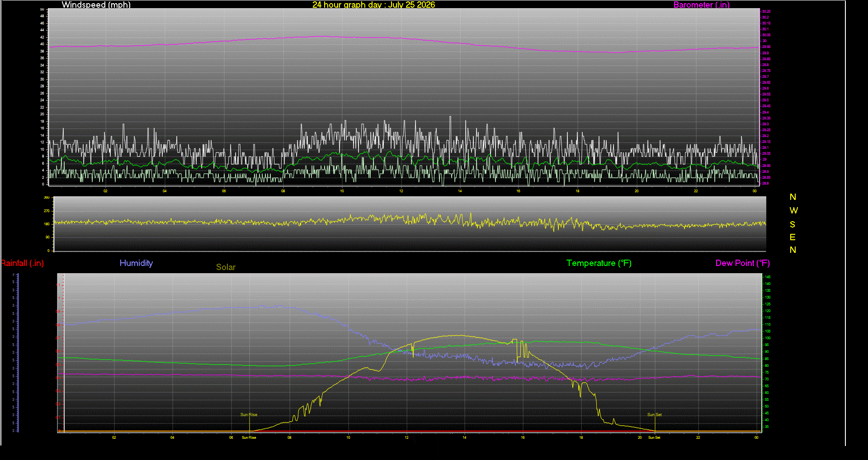This screenshot has height=460, width=868.
Task: Click the blue "Humidity" label
Action: [136, 263]
